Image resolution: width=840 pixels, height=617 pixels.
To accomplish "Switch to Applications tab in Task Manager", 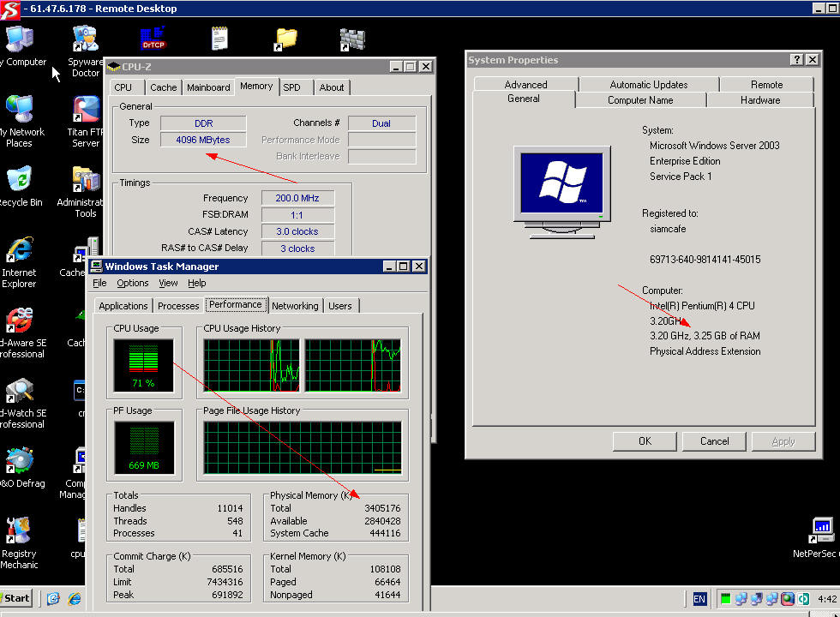I will coord(123,306).
